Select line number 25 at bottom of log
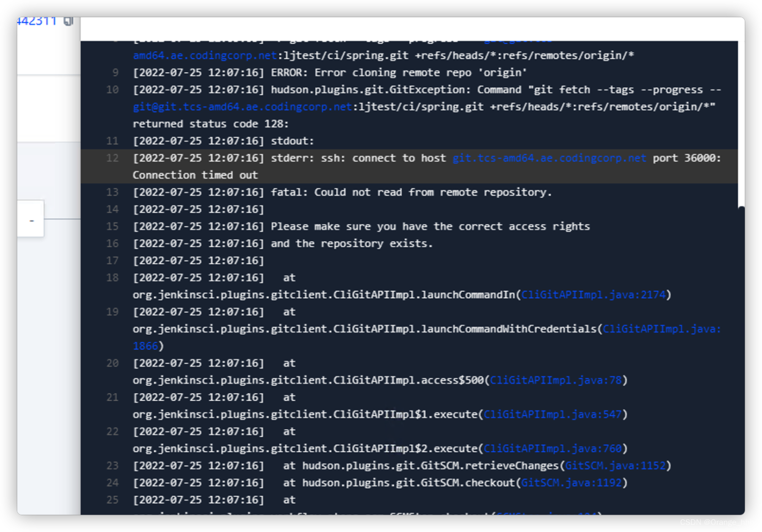Screen dimensions: 762x532 pos(112,499)
